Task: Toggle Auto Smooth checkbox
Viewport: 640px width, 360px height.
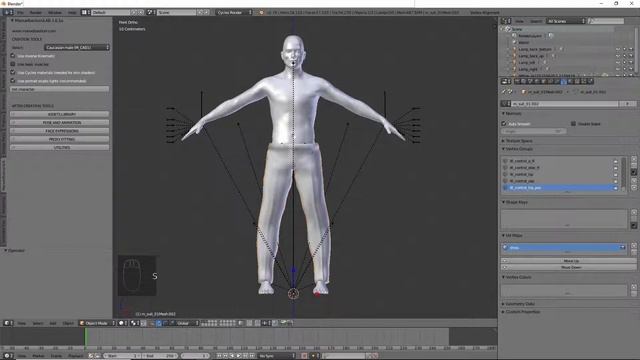Action: pyautogui.click(x=504, y=123)
